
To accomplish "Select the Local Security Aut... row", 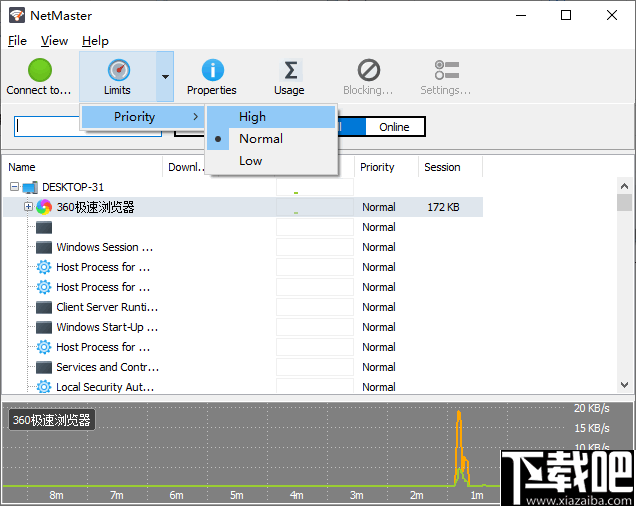I will pyautogui.click(x=243, y=387).
